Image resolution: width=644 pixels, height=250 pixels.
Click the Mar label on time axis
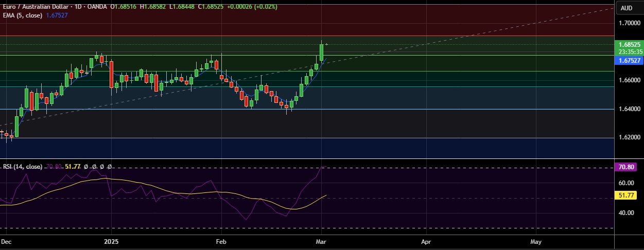[x=322, y=241]
